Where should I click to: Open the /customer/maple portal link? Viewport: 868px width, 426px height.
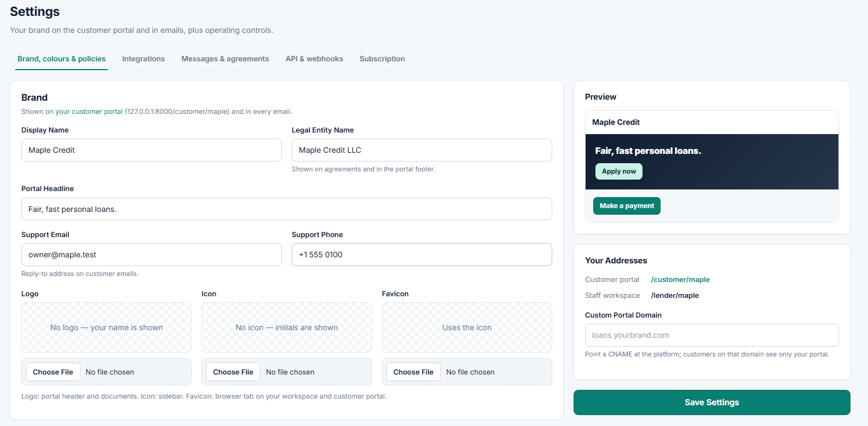click(680, 279)
